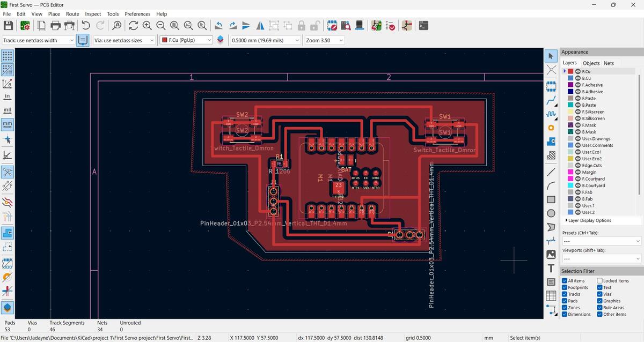
Task: Select the arrow selection tool
Action: 551,56
